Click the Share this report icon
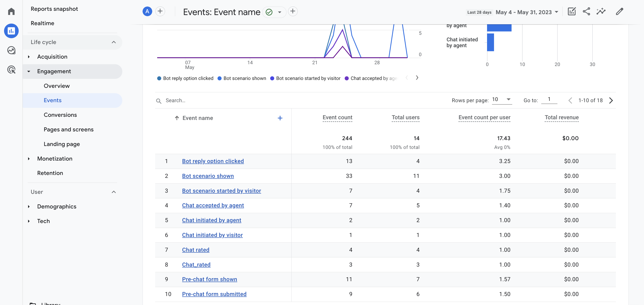 (x=586, y=11)
